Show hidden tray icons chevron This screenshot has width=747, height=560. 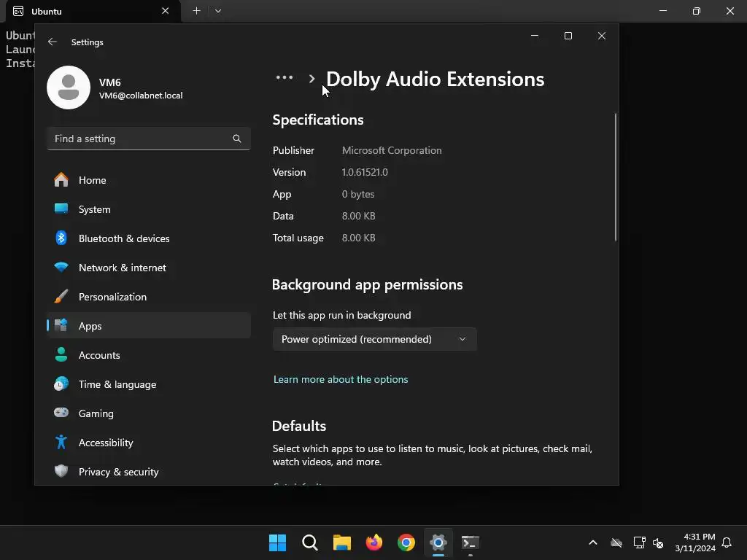[x=593, y=542]
